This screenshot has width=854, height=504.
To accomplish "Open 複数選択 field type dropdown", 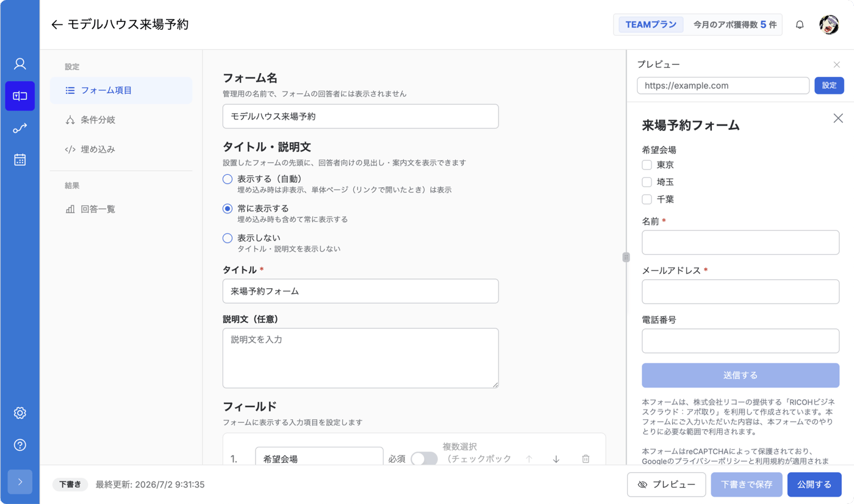I will 478,453.
